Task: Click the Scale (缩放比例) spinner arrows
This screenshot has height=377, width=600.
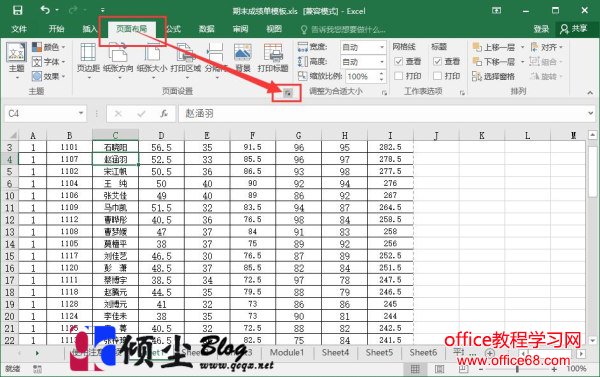Action: pyautogui.click(x=381, y=76)
